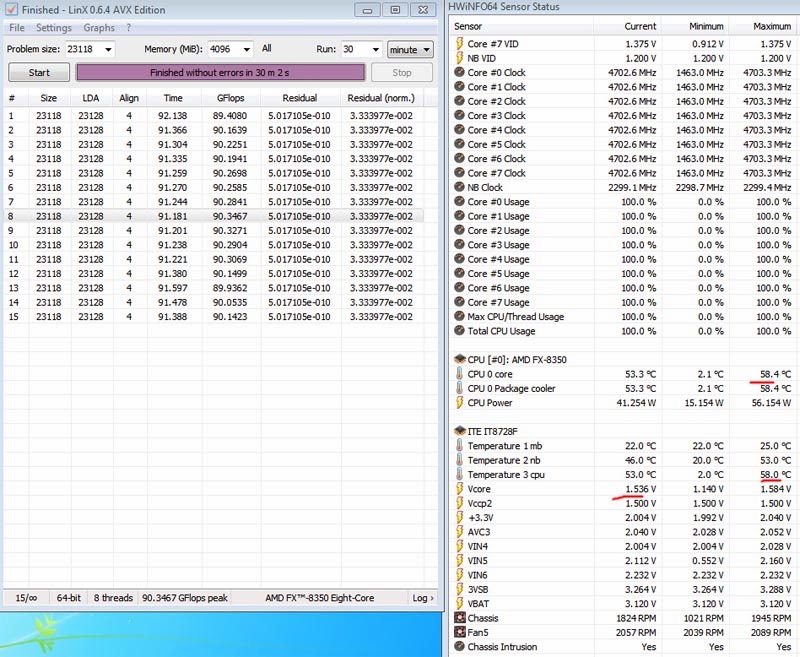Select the AVC3 sensor row
800x657 pixels.
[624, 532]
